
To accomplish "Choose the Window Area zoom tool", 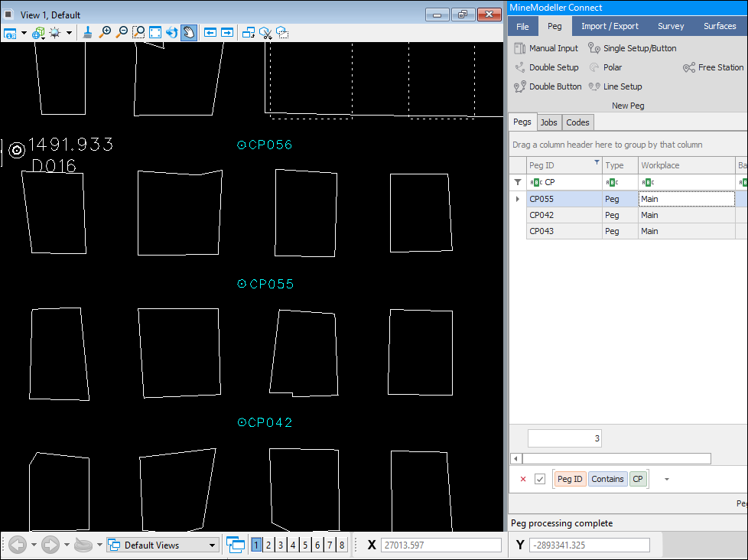I will pyautogui.click(x=138, y=33).
